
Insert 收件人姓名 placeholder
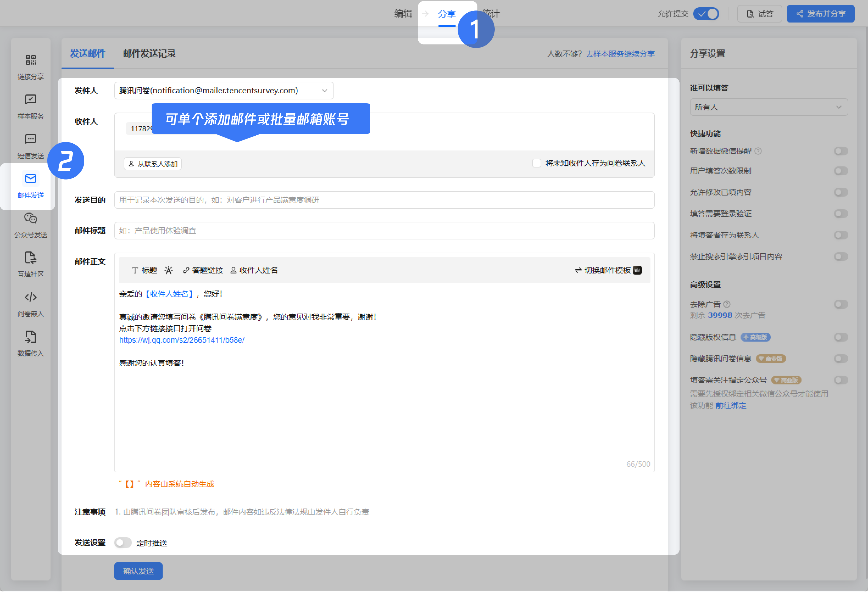(x=254, y=270)
